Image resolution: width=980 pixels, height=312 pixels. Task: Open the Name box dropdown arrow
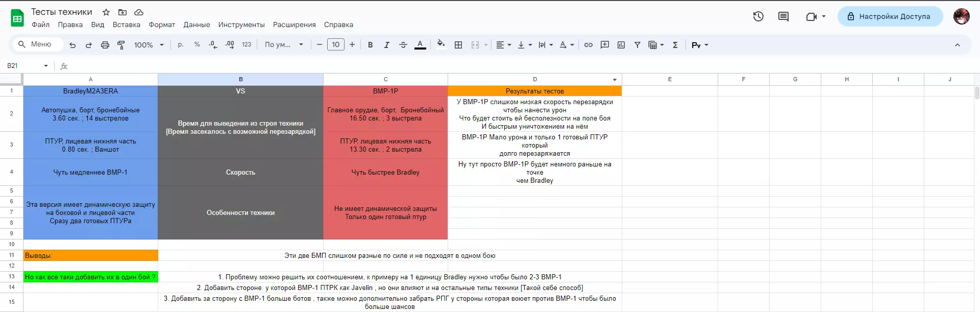pos(46,66)
